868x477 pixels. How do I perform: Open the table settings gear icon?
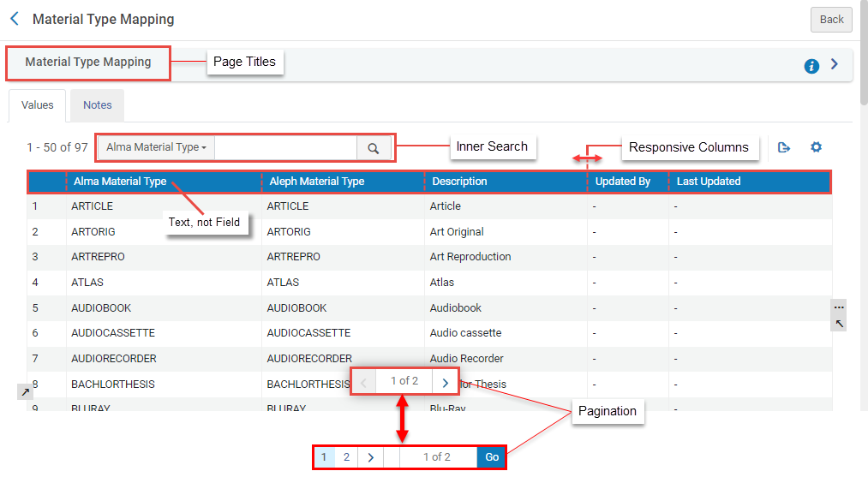point(816,147)
